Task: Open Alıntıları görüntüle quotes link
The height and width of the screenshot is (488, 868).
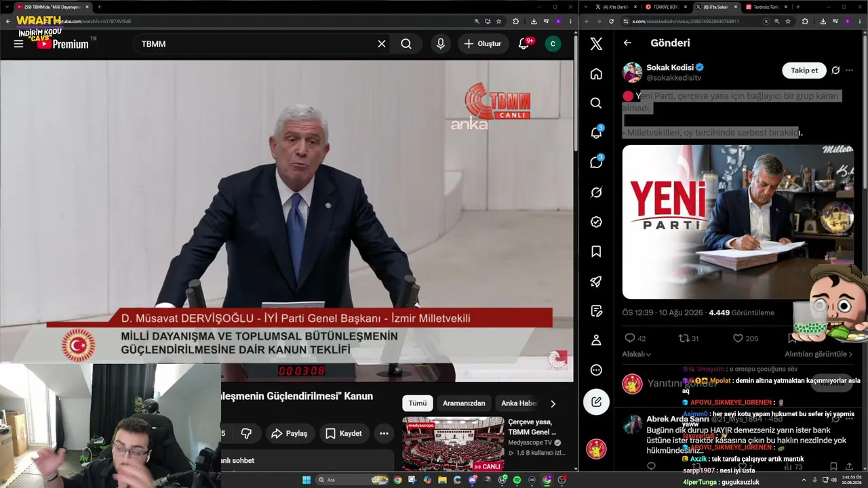Action: (x=818, y=354)
